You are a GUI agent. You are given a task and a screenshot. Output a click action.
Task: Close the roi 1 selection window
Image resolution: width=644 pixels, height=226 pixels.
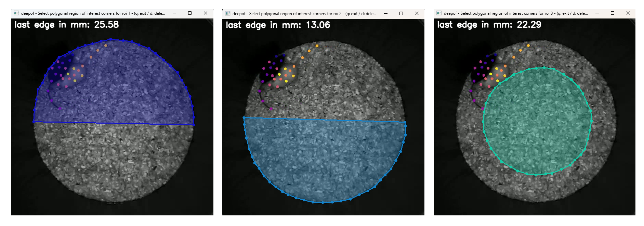(206, 13)
